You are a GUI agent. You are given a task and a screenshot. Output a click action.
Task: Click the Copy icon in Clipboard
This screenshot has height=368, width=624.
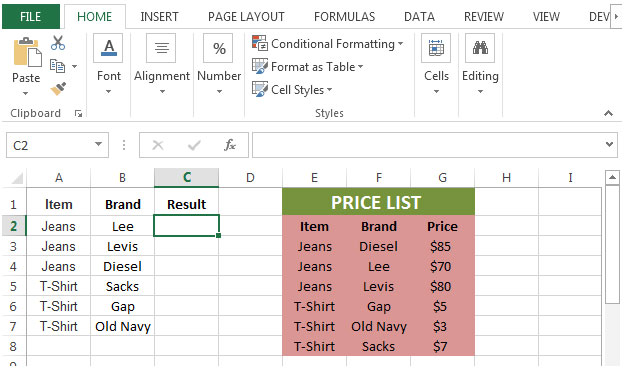(58, 66)
